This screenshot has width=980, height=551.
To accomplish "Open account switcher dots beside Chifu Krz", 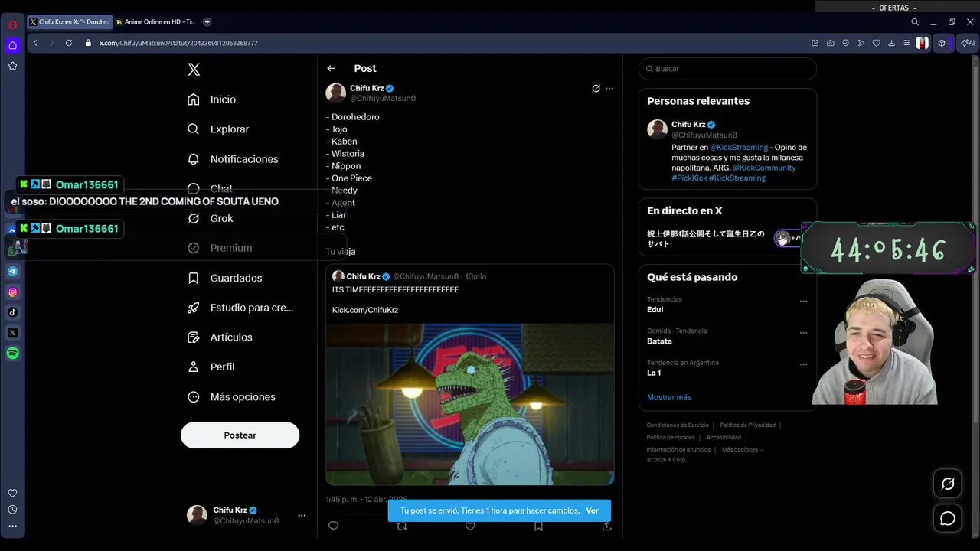I will click(x=302, y=516).
